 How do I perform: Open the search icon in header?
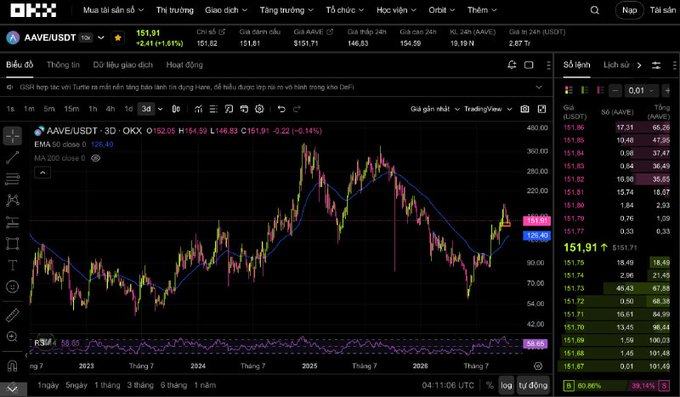tap(595, 10)
